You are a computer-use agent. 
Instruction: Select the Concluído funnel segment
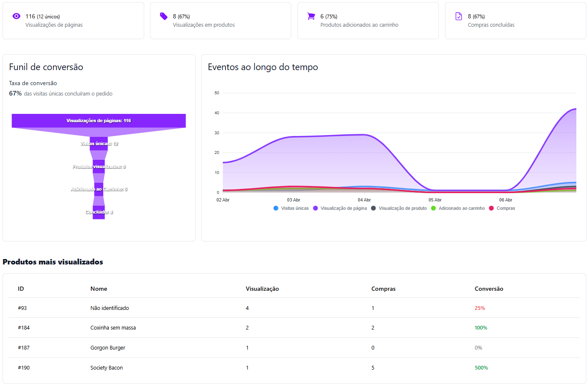tap(99, 212)
